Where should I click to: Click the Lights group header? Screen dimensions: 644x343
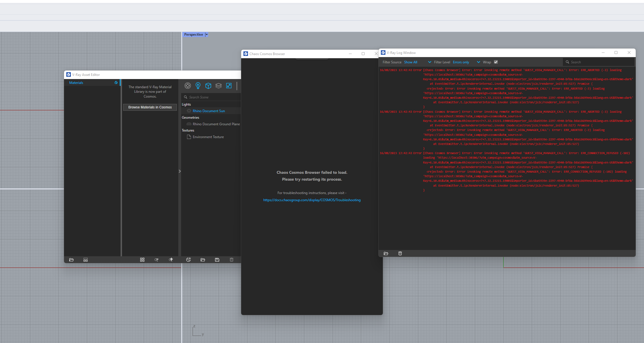[x=186, y=104]
